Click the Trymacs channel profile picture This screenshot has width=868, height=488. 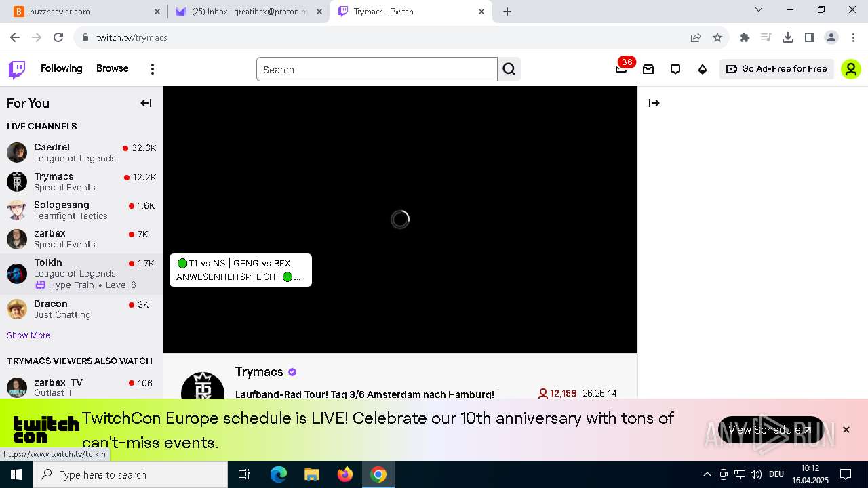coord(203,386)
